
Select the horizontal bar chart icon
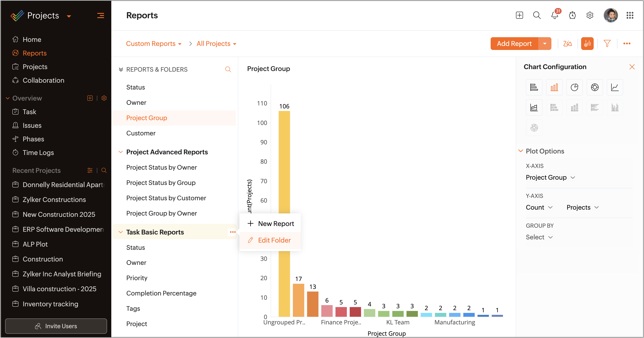click(x=534, y=87)
